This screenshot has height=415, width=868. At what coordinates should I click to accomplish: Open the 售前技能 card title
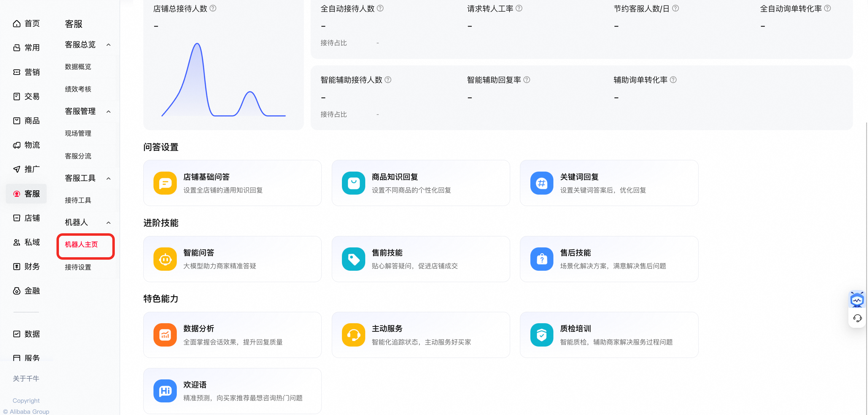pos(387,253)
